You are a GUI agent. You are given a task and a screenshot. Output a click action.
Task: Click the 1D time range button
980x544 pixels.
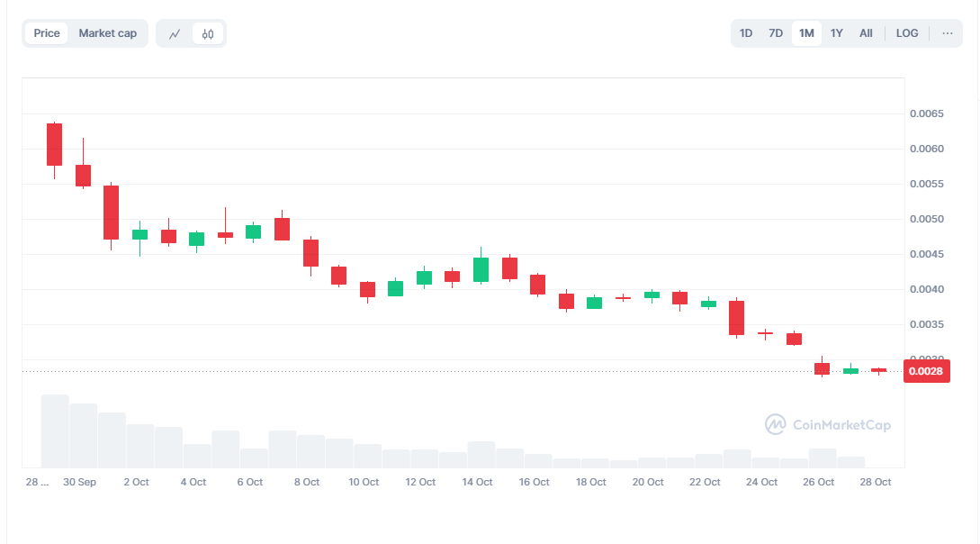point(745,32)
